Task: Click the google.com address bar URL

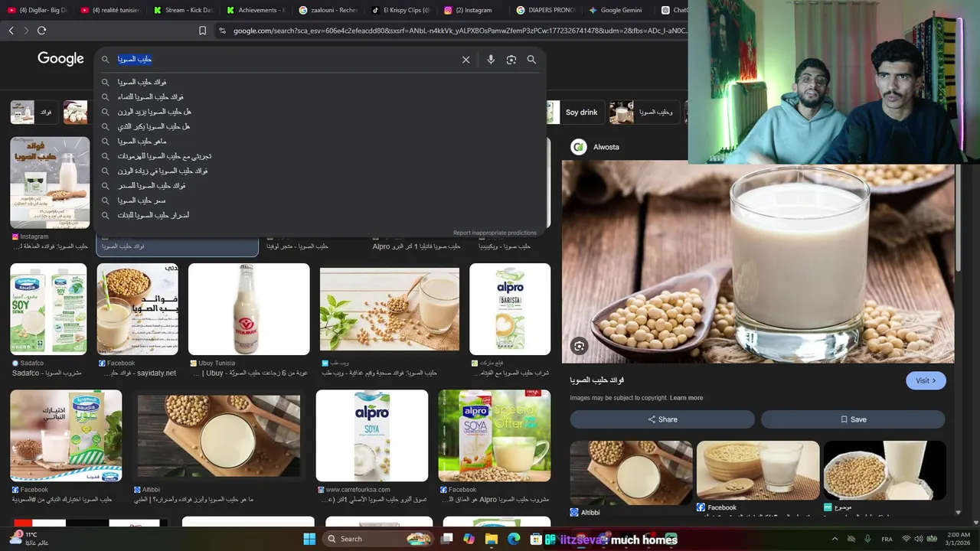Action: point(459,31)
